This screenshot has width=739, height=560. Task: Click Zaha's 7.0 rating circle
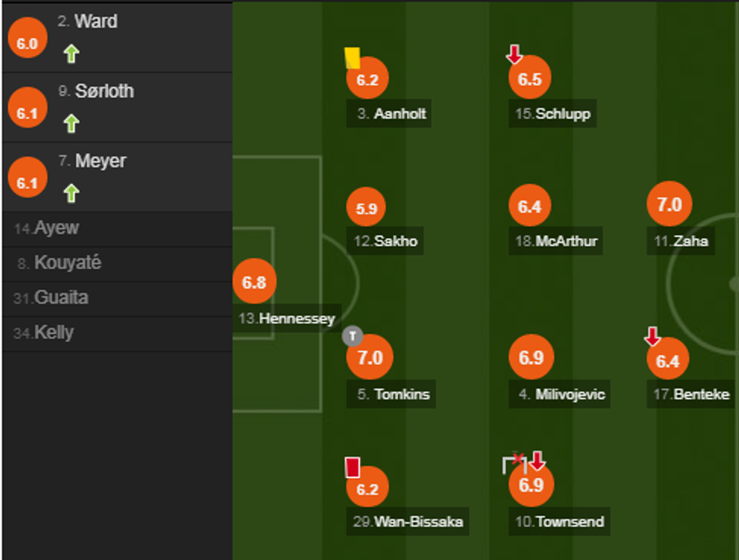[x=670, y=205]
